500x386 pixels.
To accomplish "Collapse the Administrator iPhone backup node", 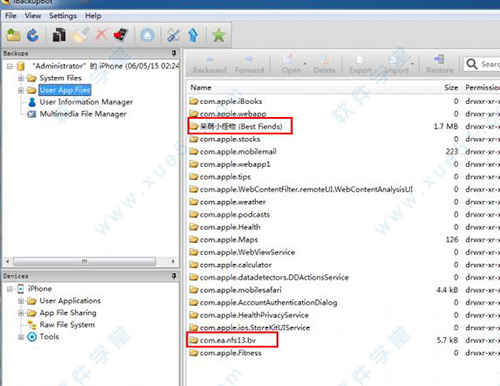I will click(x=10, y=66).
